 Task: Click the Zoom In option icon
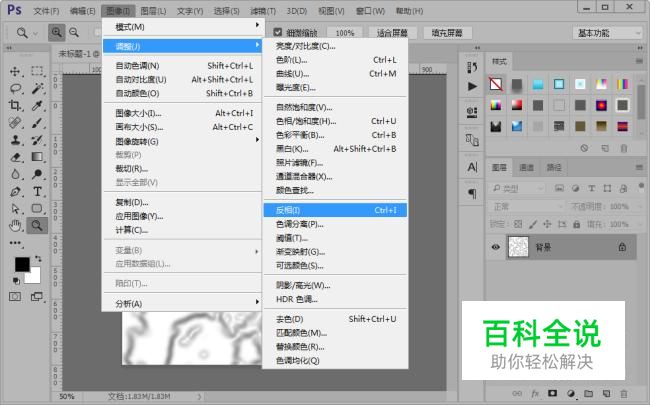(x=56, y=32)
